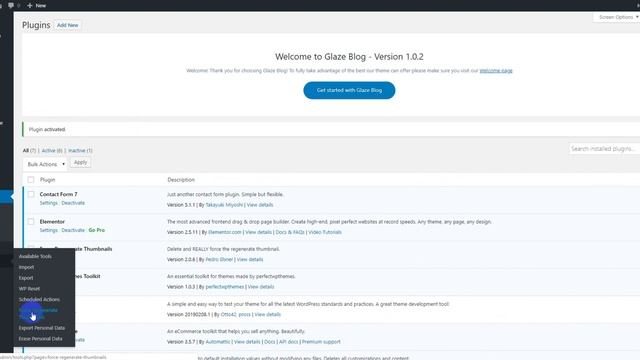The height and width of the screenshot is (360, 640).
Task: Filter plugins by Active
Action: (52, 151)
